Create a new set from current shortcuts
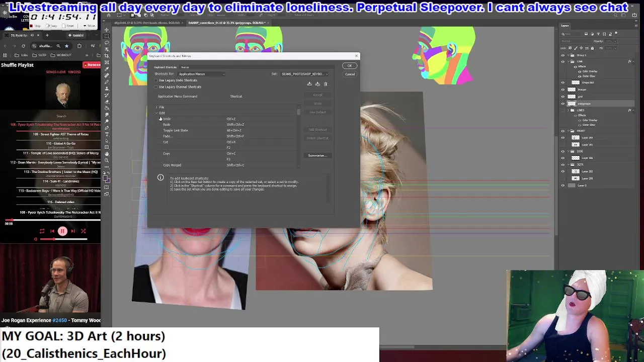Screen dimensions: 644x362 point(317,84)
